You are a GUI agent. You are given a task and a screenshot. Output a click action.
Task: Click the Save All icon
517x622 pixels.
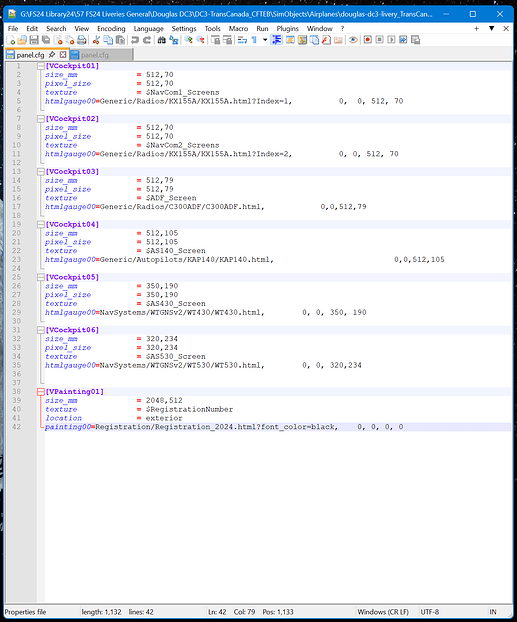46,40
